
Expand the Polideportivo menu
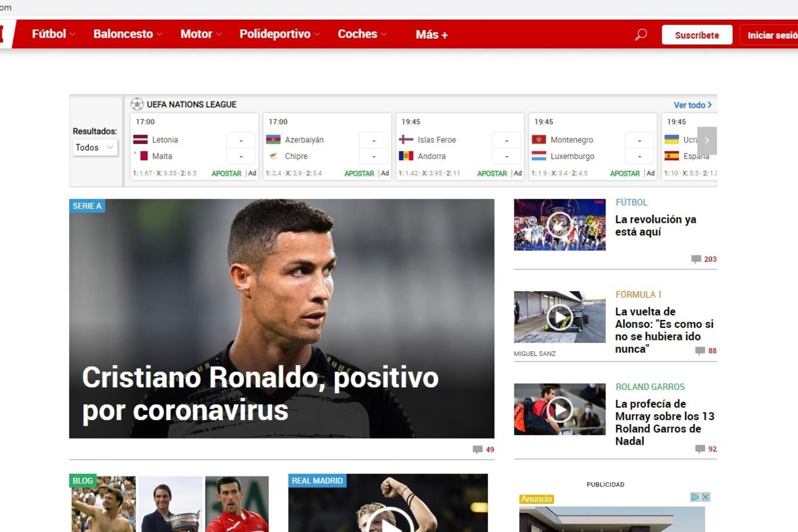point(280,34)
